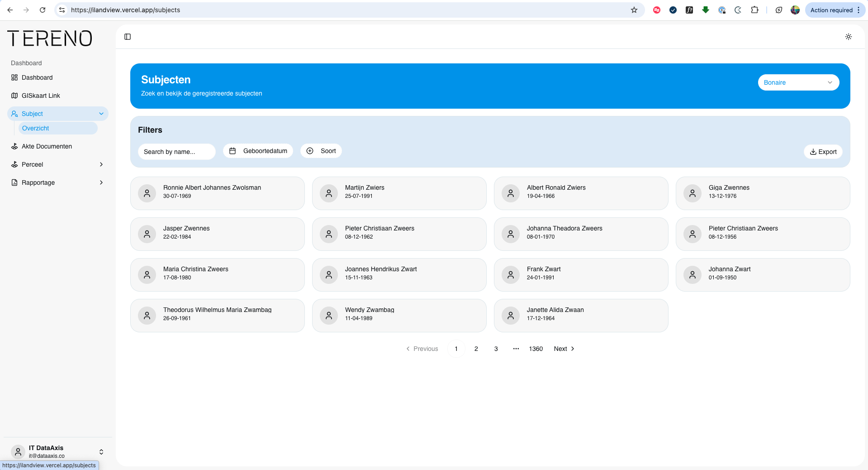Click the avatar icon of Frank Zwart
The width and height of the screenshot is (868, 470).
coord(511,275)
